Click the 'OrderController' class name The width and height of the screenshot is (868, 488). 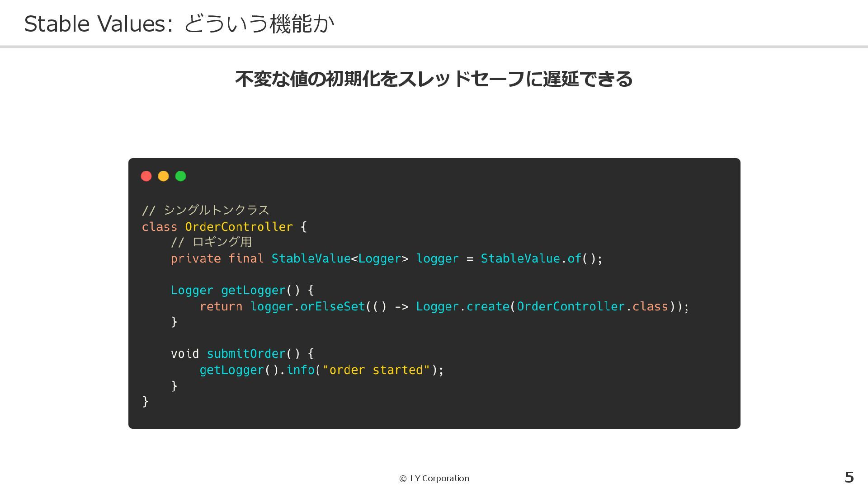click(x=239, y=227)
